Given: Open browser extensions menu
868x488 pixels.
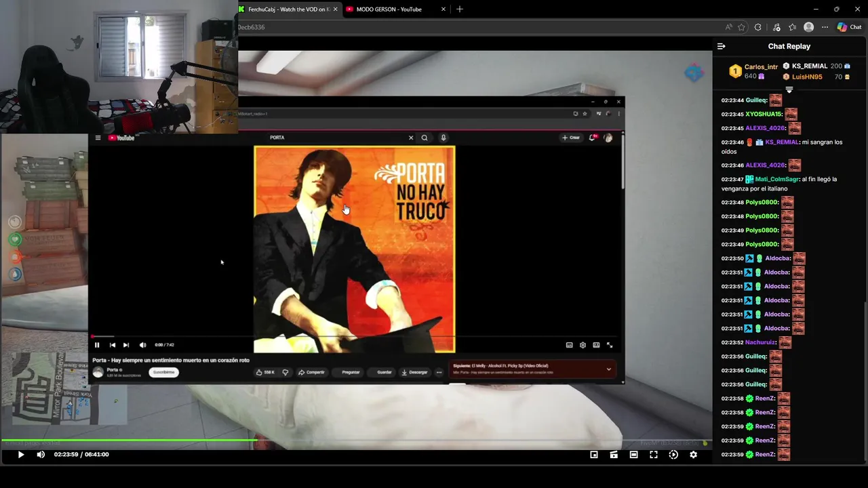Looking at the screenshot, I should pos(758,27).
